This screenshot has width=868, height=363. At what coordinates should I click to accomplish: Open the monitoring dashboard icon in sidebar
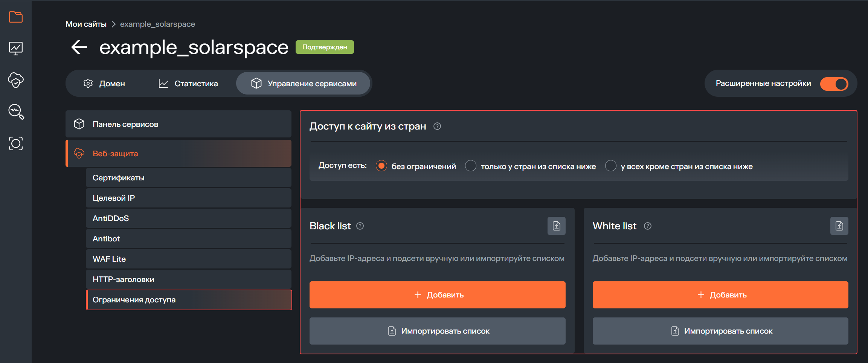coord(15,48)
